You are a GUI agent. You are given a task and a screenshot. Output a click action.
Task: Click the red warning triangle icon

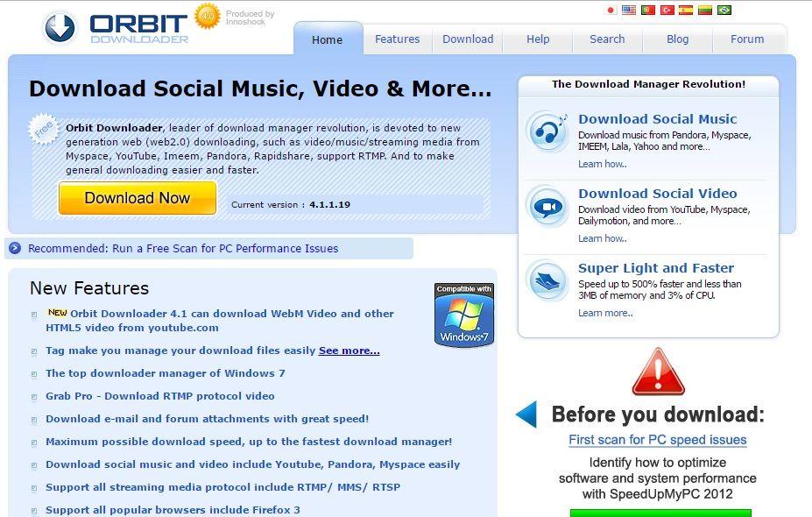point(658,372)
